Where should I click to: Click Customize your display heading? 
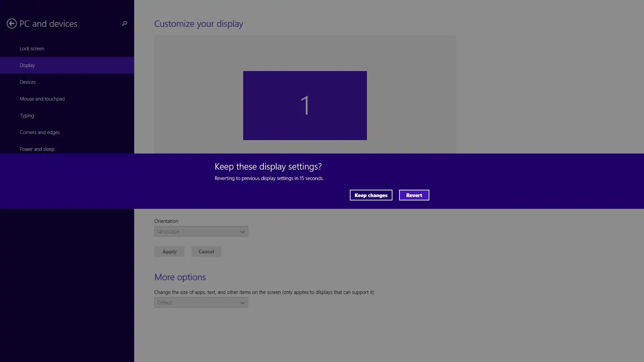pos(199,24)
